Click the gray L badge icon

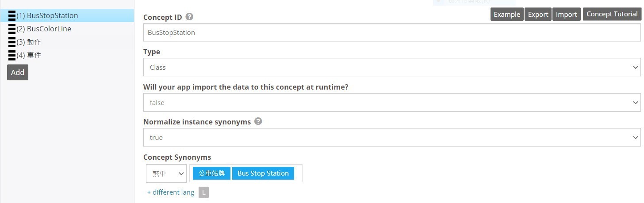click(203, 192)
